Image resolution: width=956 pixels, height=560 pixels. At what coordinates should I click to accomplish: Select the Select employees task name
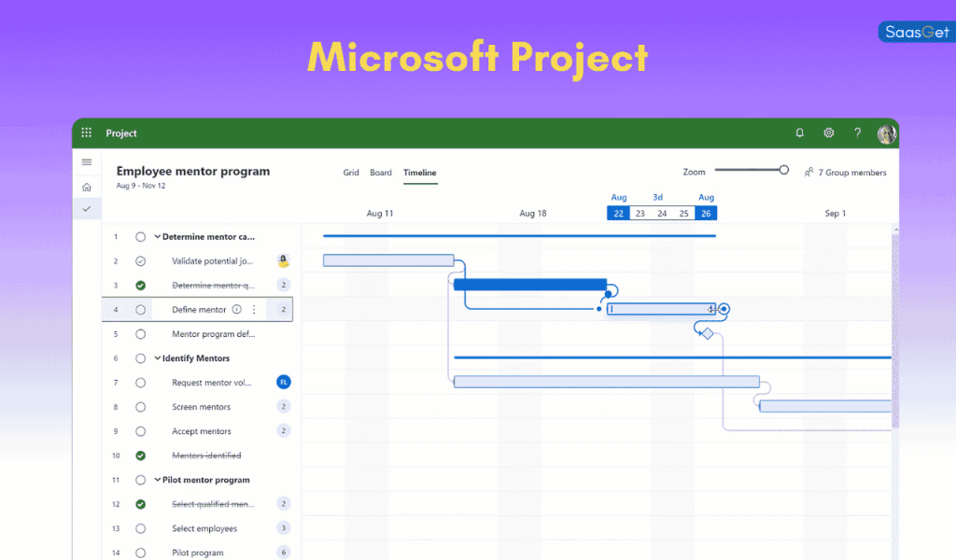(x=204, y=528)
